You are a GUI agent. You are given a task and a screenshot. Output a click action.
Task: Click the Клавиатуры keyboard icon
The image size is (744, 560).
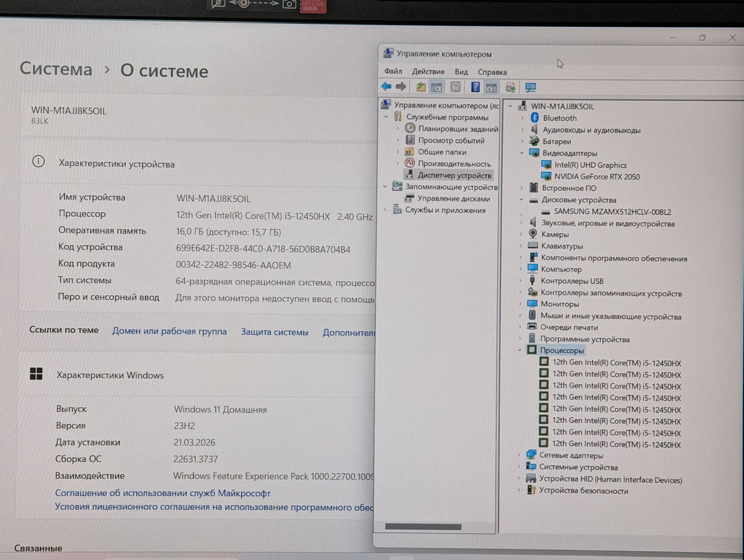click(533, 246)
